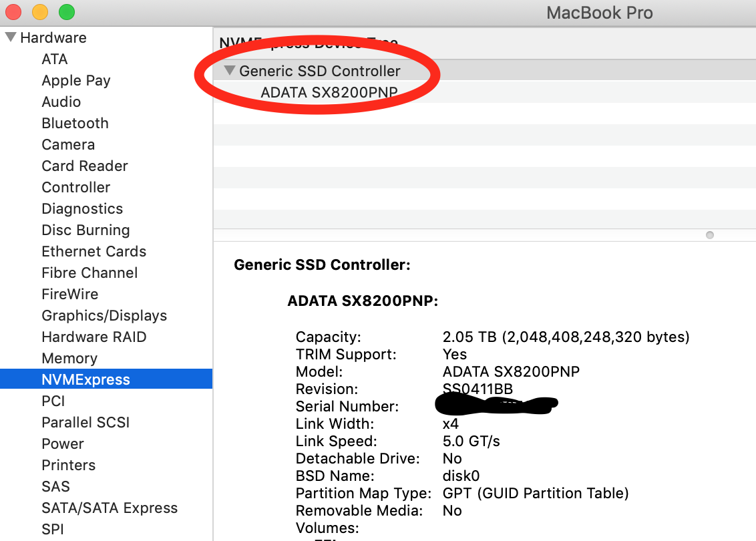Zoom the window with the green button
This screenshot has width=756, height=541.
point(67,12)
